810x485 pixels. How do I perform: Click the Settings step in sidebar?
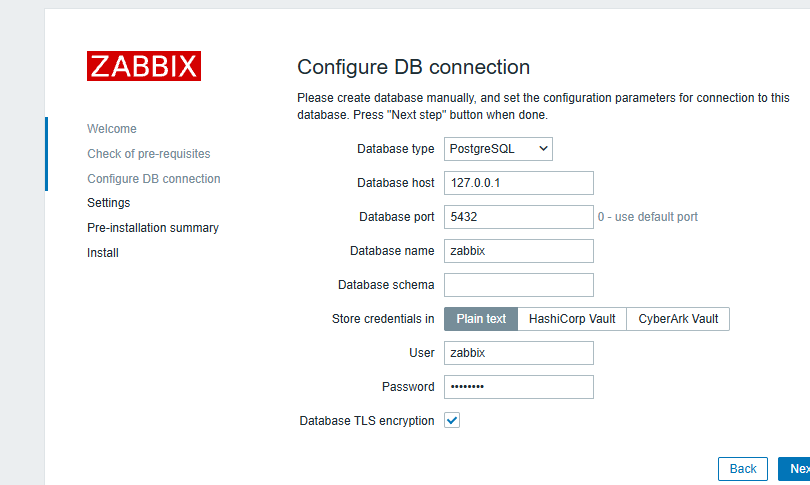[108, 203]
